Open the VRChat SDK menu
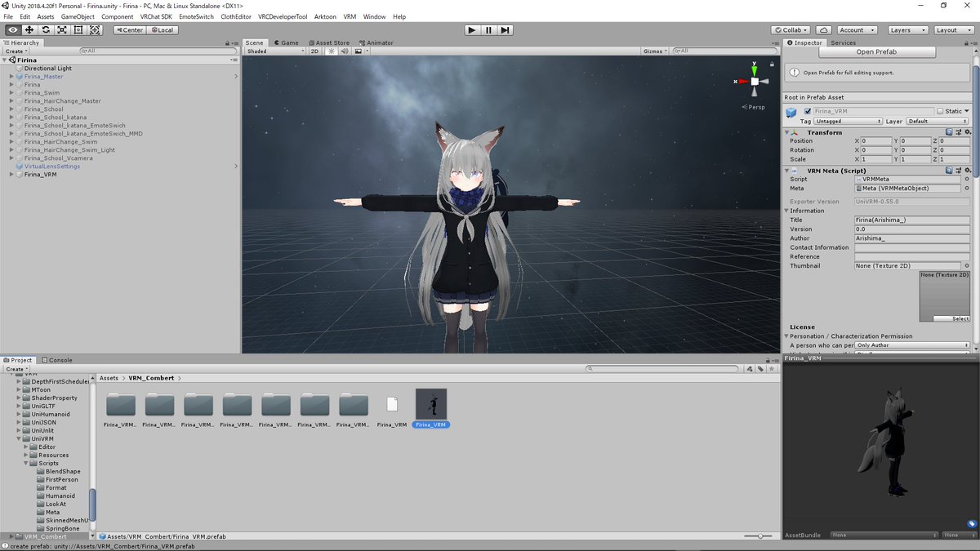 tap(156, 16)
